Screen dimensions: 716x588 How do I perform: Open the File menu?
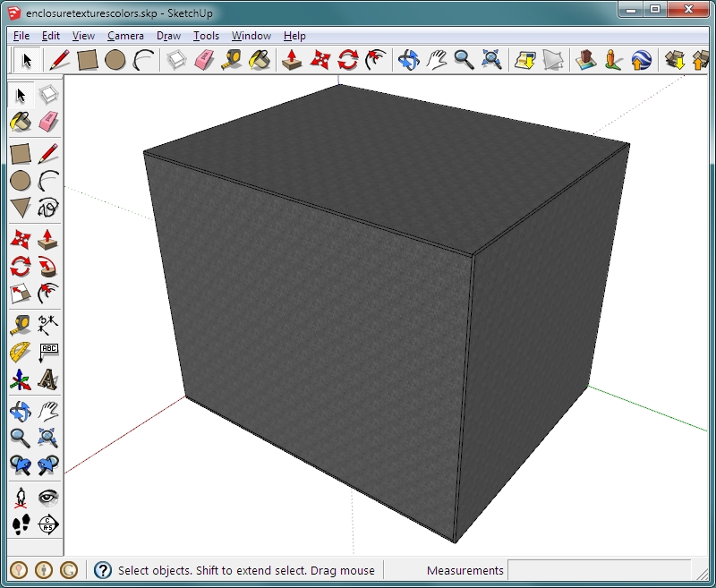coord(21,36)
